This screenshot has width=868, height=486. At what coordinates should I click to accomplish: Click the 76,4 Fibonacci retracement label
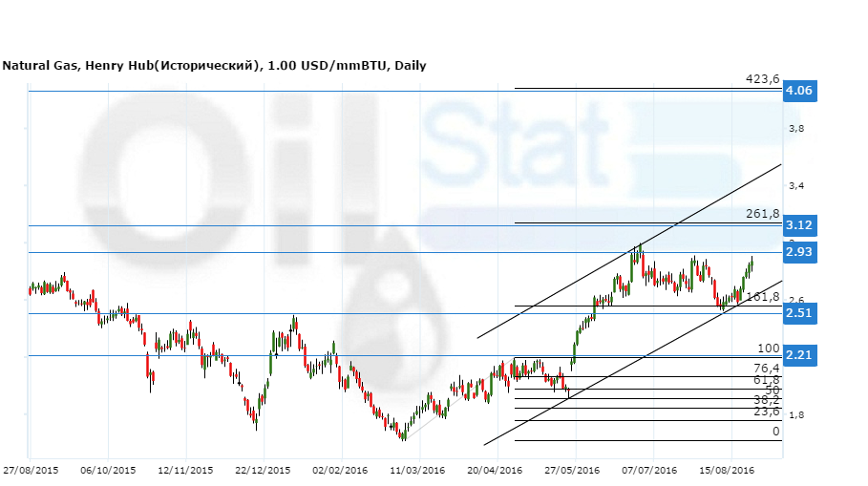[767, 368]
